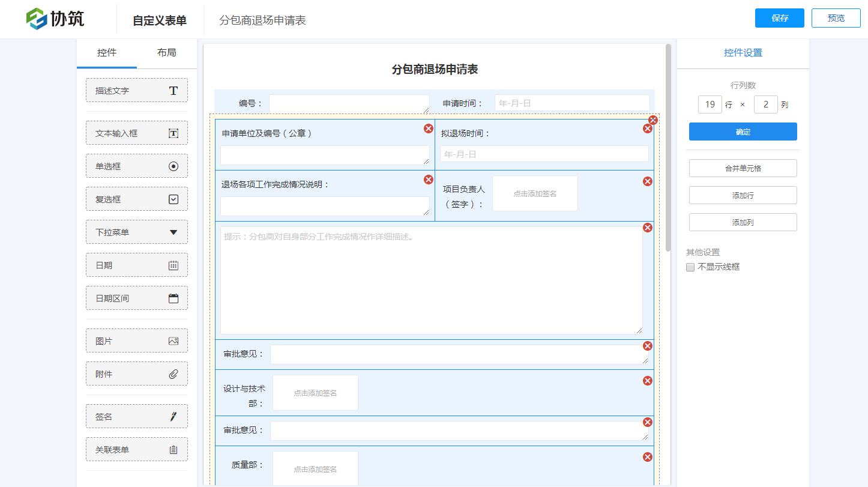Open the 拟退场时间 date picker field
This screenshot has width=868, height=487.
(x=544, y=154)
